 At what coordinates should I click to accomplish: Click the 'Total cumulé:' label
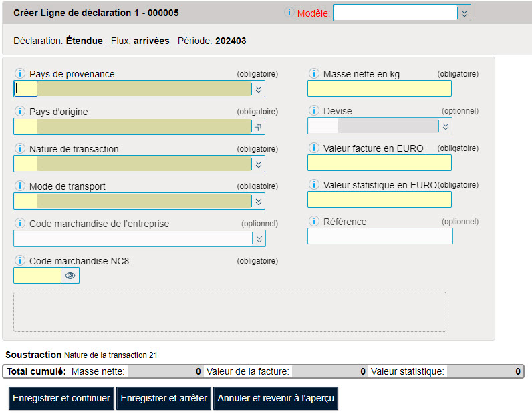click(36, 371)
